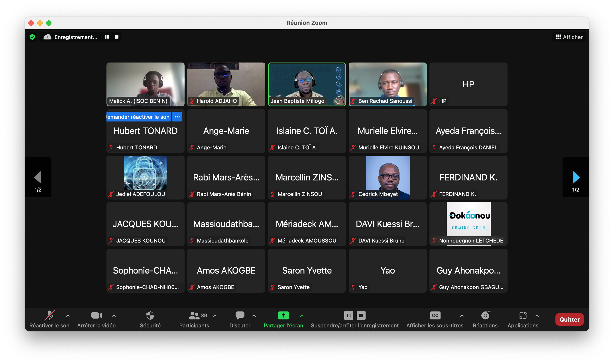This screenshot has height=364, width=614.
Task: Expand video options chevron beside camera
Action: pyautogui.click(x=114, y=316)
